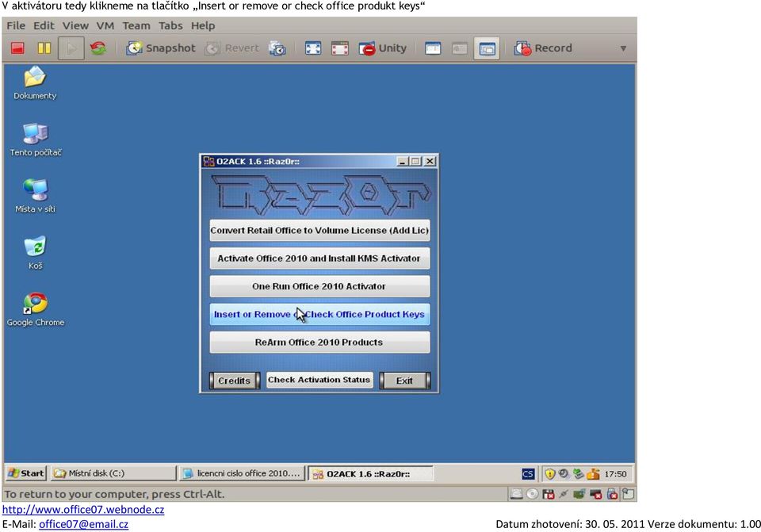The width and height of the screenshot is (761, 532).
Task: Click the grayed play icon in VMware toolbar
Action: [71, 48]
